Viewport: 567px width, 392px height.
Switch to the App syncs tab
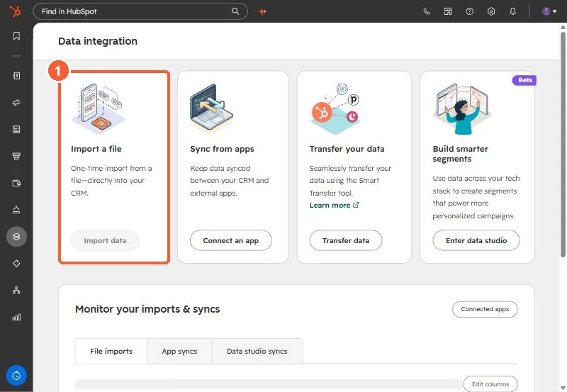pos(179,351)
